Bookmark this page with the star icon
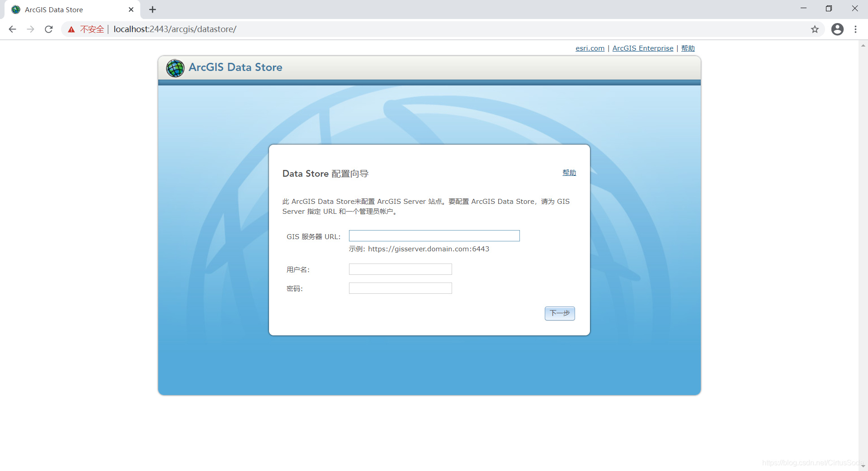868x471 pixels. (x=815, y=29)
